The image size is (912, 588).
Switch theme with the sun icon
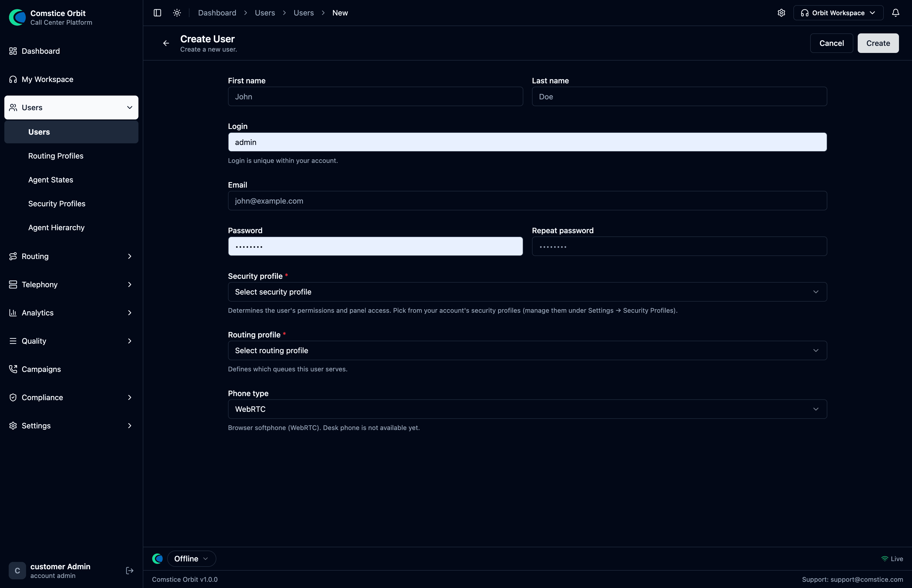(x=177, y=12)
